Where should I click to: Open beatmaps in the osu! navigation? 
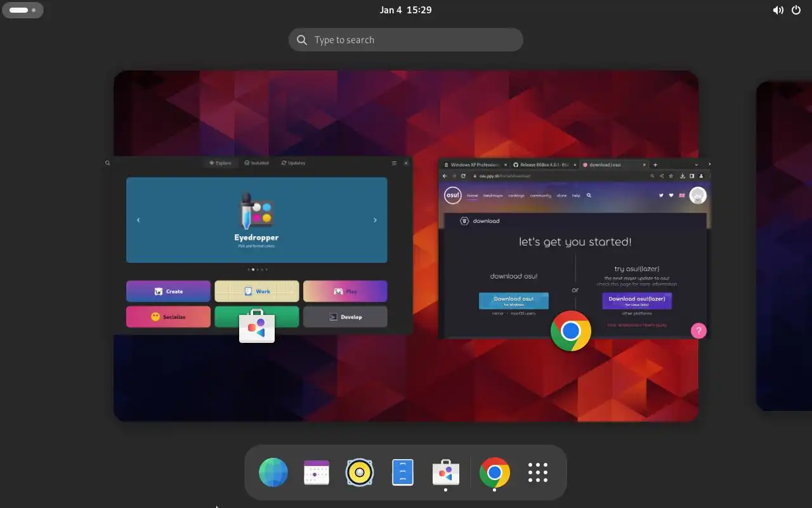(x=493, y=196)
